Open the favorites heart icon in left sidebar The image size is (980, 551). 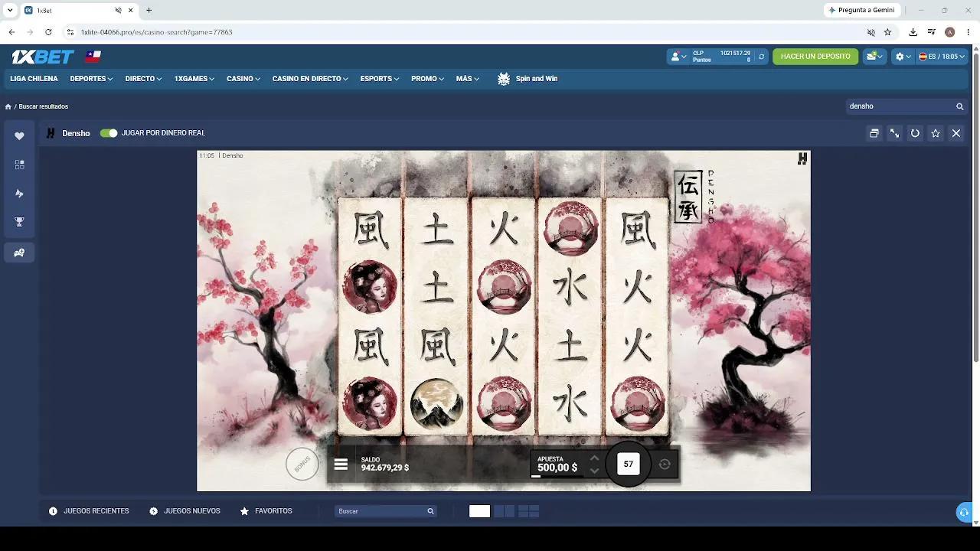pyautogui.click(x=19, y=136)
